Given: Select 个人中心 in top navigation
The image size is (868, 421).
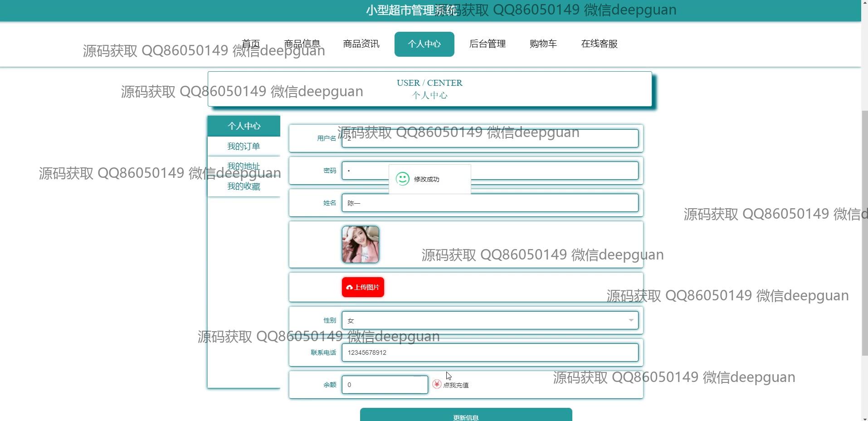Looking at the screenshot, I should click(424, 44).
